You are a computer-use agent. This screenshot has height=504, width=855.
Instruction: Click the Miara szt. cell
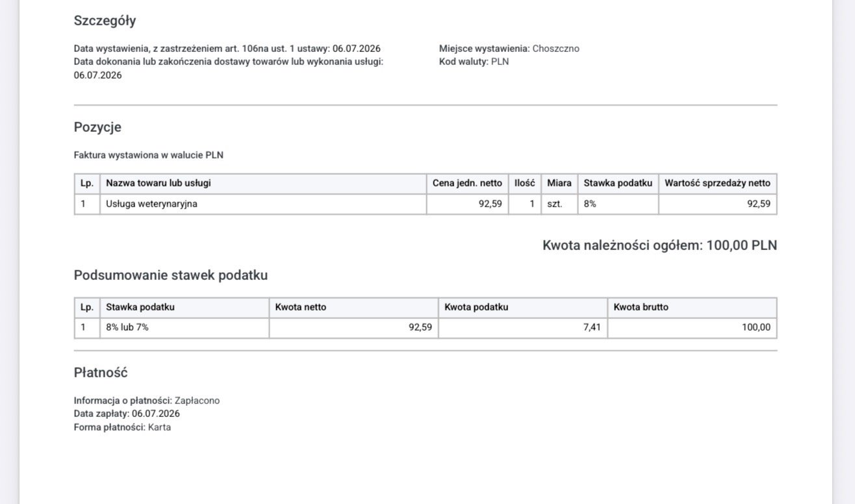coord(559,204)
